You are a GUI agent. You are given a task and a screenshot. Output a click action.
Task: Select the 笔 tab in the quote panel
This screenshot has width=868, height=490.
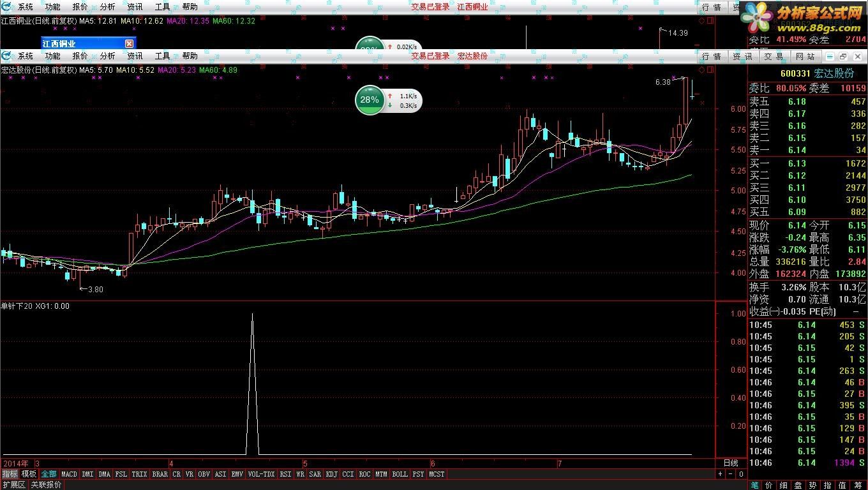754,485
